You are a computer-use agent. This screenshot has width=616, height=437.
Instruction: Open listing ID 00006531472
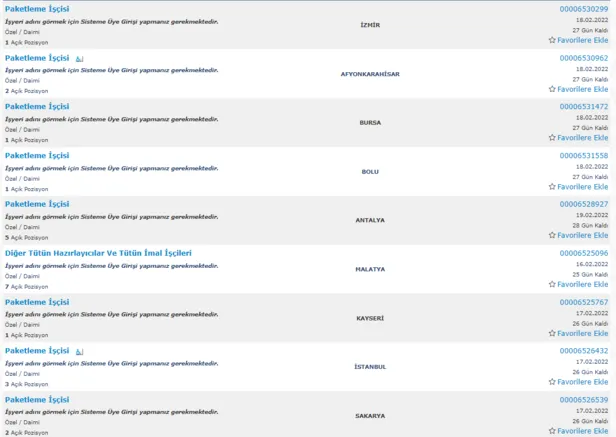point(583,107)
